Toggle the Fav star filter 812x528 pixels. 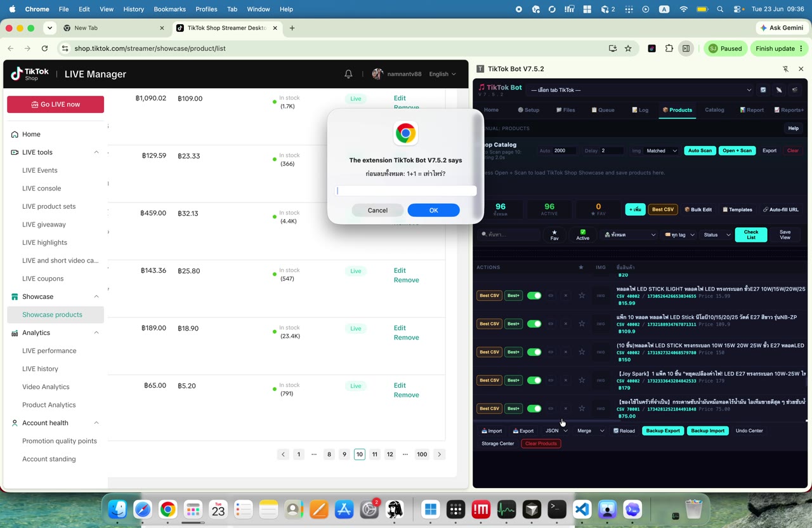point(554,235)
